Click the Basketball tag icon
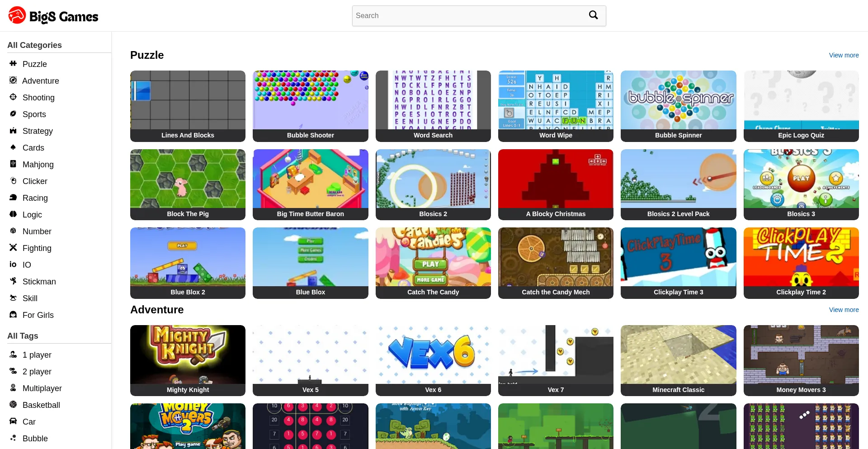Viewport: 868px width, 449px height. (x=13, y=405)
